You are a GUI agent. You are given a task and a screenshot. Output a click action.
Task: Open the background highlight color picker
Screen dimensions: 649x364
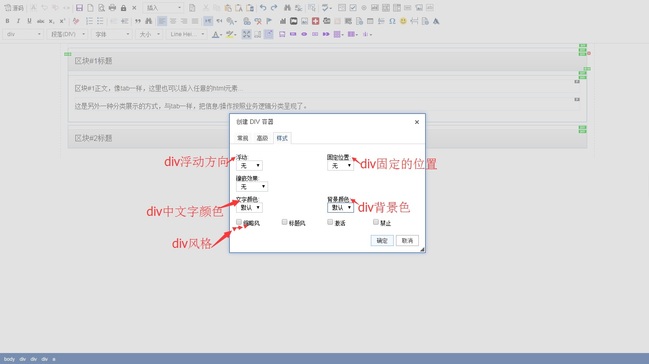(231, 34)
